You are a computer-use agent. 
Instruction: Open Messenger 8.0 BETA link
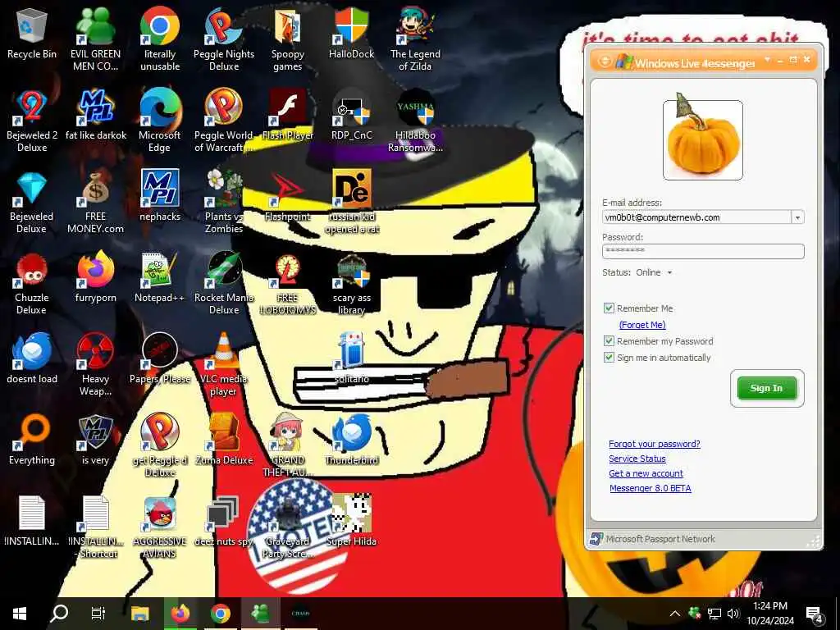pyautogui.click(x=651, y=488)
